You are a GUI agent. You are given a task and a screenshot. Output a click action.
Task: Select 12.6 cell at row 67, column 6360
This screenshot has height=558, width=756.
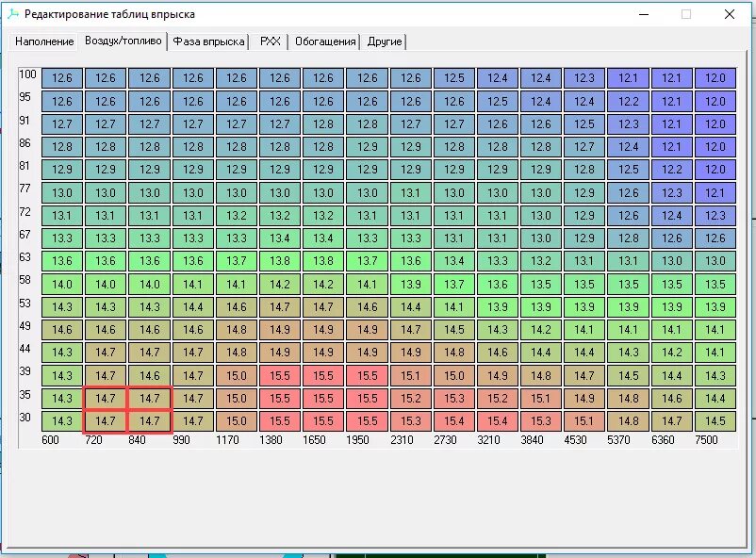pyautogui.click(x=671, y=238)
